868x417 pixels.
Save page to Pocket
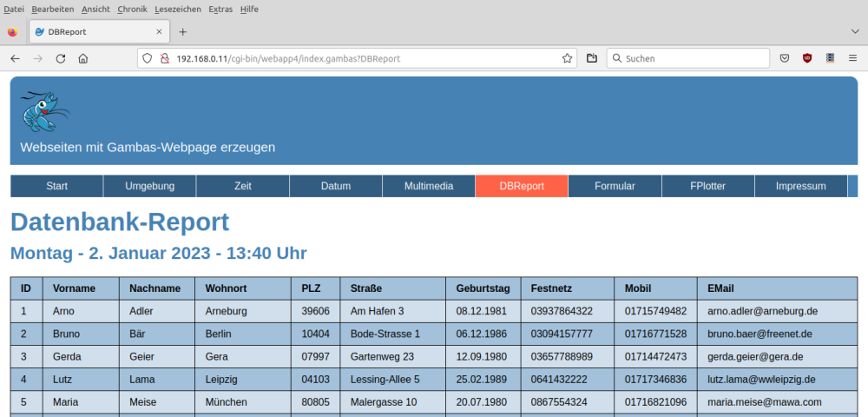(x=785, y=58)
